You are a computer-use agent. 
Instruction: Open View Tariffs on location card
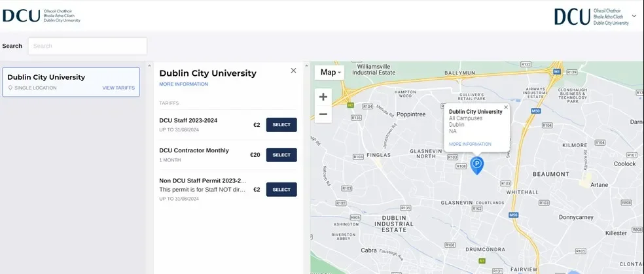(118, 88)
